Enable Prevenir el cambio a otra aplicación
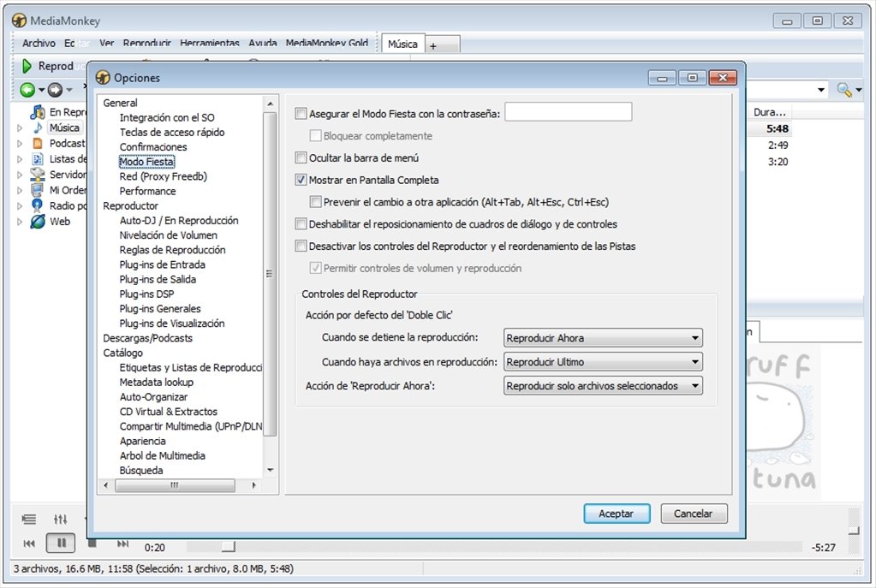Image resolution: width=876 pixels, height=588 pixels. coord(316,202)
